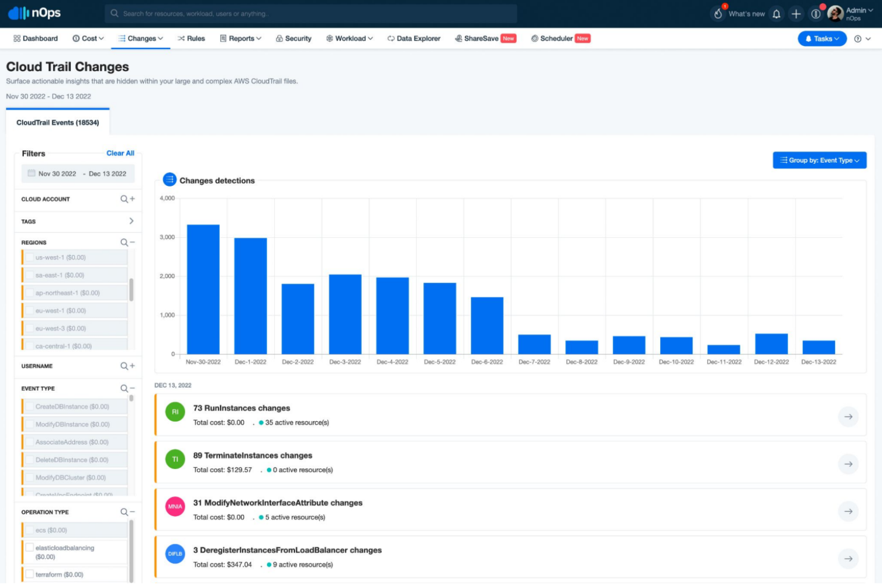Check the AssociateAddress event checkbox
Screen dimensions: 882x588
coord(29,442)
